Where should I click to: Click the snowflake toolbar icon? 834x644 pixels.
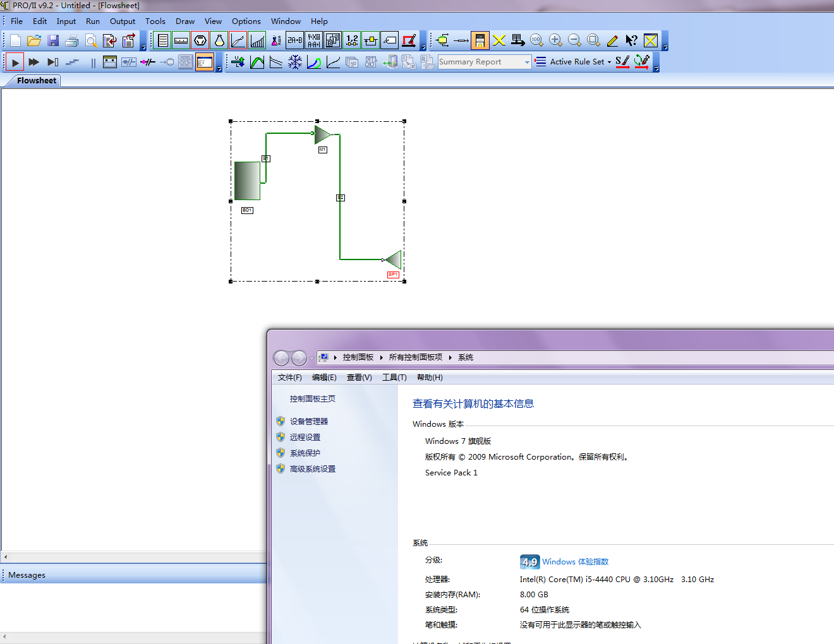click(295, 62)
